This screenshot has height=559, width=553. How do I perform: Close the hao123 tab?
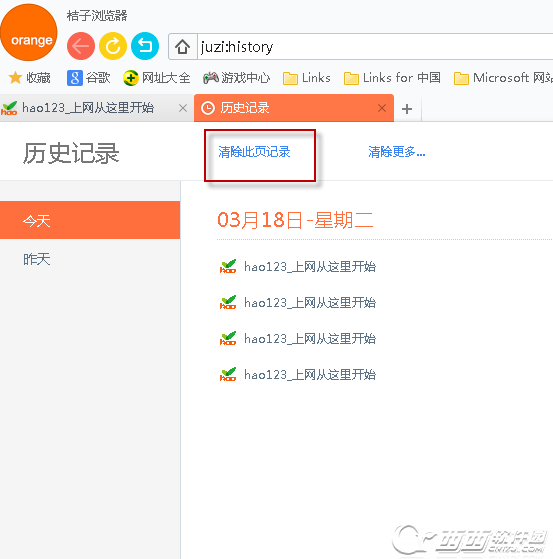pyautogui.click(x=183, y=108)
